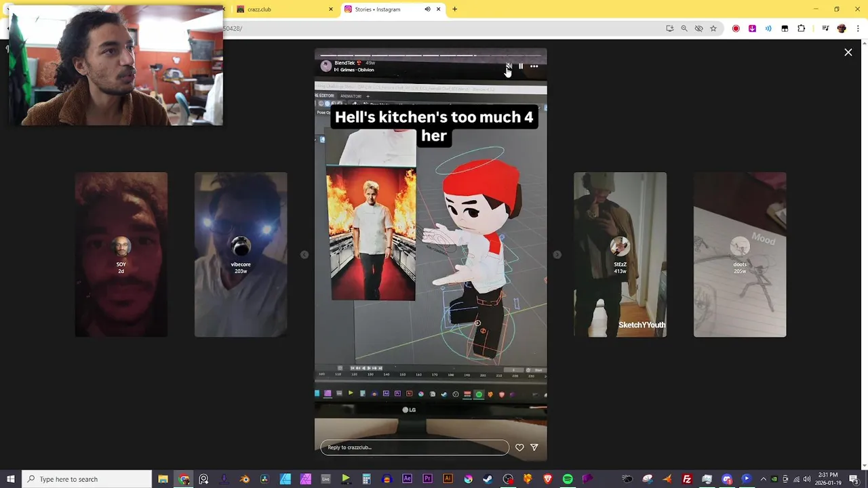Open the zoom magnifier in address bar
This screenshot has width=868, height=488.
pyautogui.click(x=684, y=28)
